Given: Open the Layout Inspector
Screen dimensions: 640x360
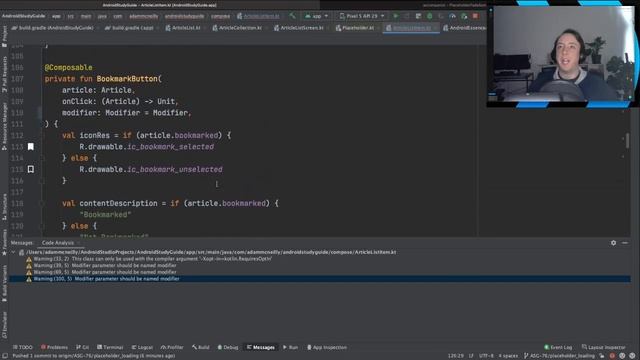Looking at the screenshot, I should tap(603, 347).
